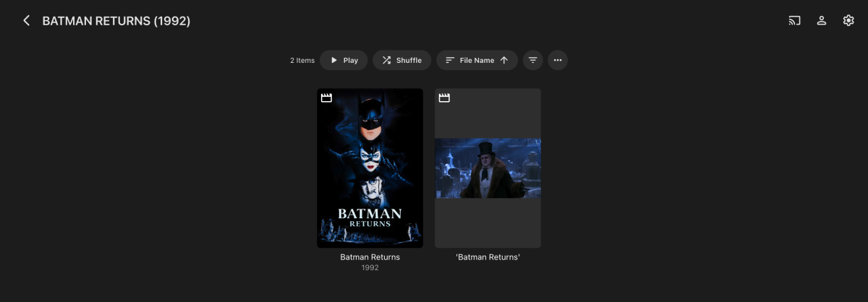Open the filter options icon
This screenshot has height=302, width=868.
tap(533, 60)
